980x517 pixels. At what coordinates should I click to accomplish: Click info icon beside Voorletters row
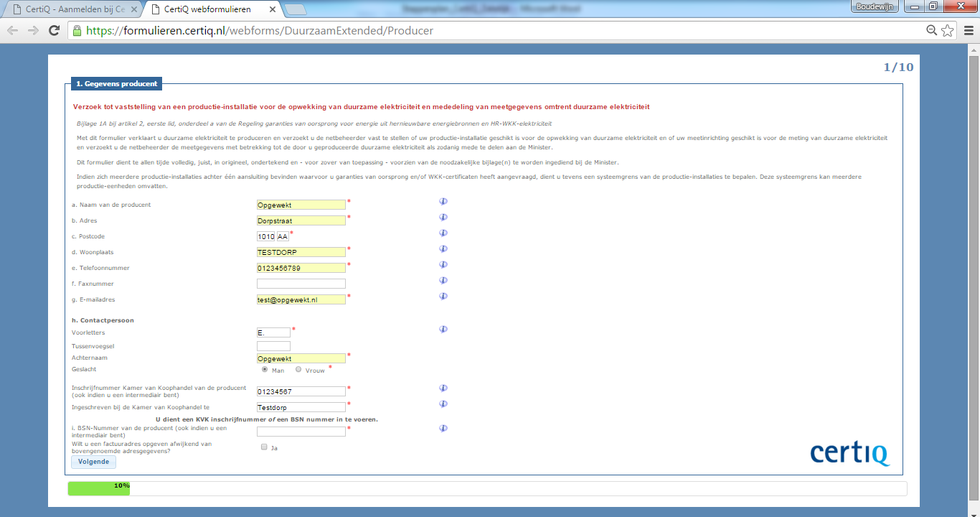tap(443, 330)
